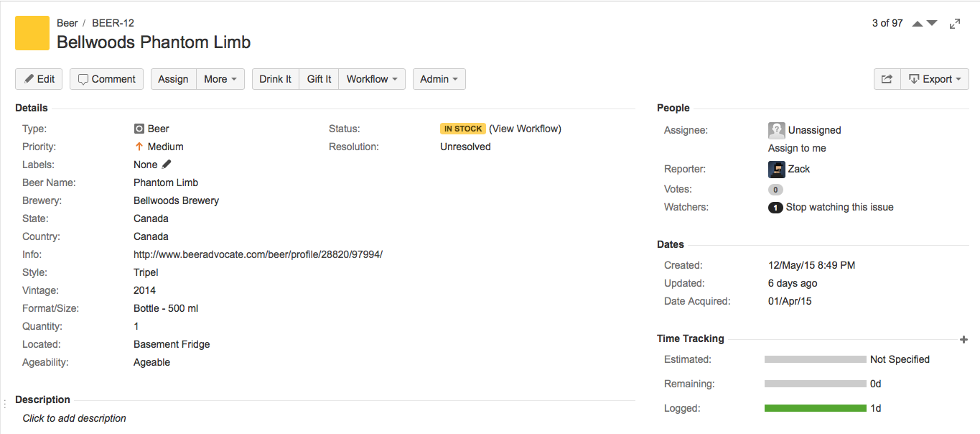Click Date Acquired 01/Apr/15 value
The image size is (980, 434).
click(x=790, y=301)
